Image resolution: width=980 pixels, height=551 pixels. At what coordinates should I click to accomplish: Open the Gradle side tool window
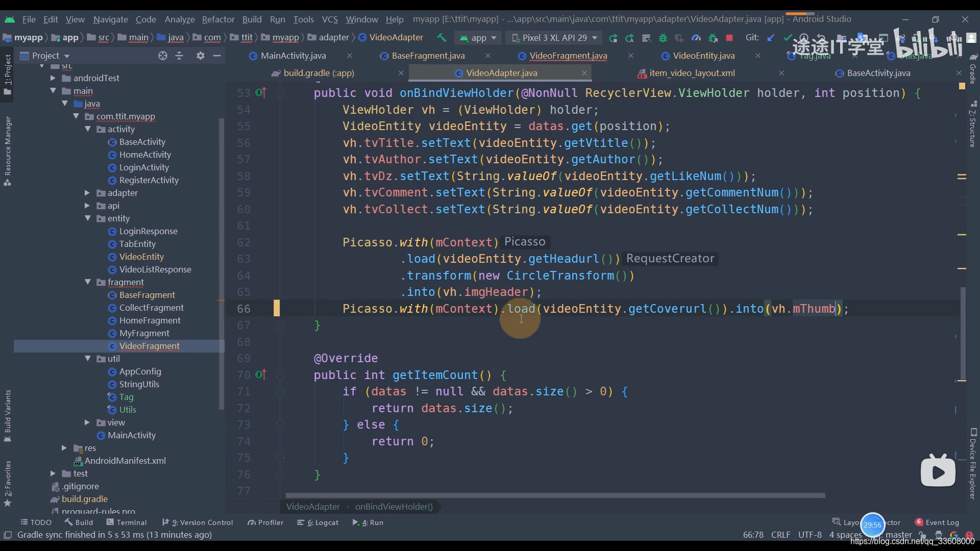point(973,69)
